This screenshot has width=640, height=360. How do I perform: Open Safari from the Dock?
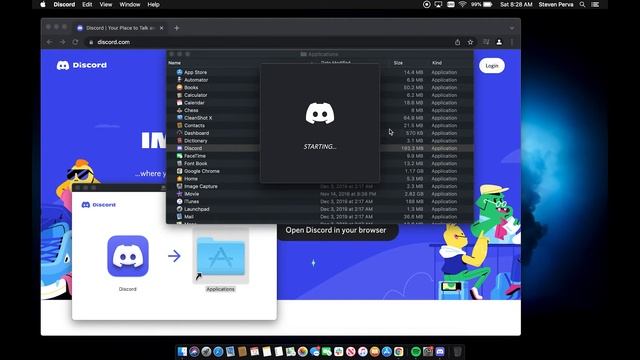[218, 351]
